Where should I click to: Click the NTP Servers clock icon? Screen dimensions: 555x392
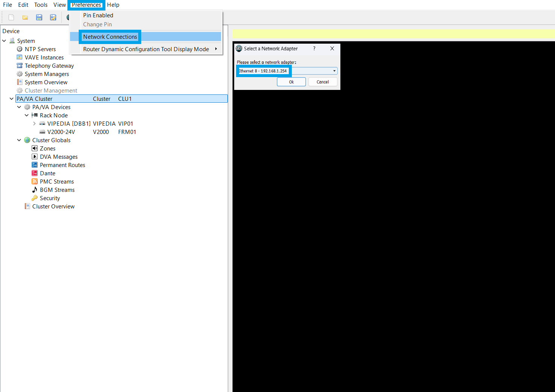(x=20, y=49)
